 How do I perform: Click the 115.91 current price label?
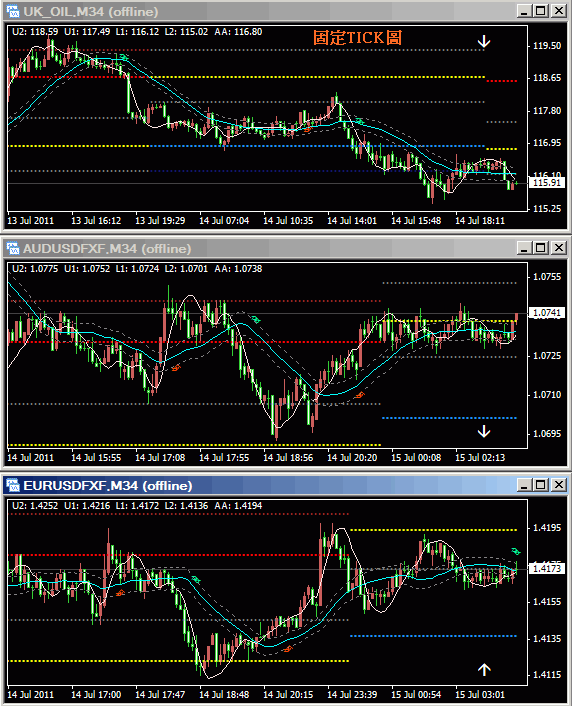click(546, 182)
